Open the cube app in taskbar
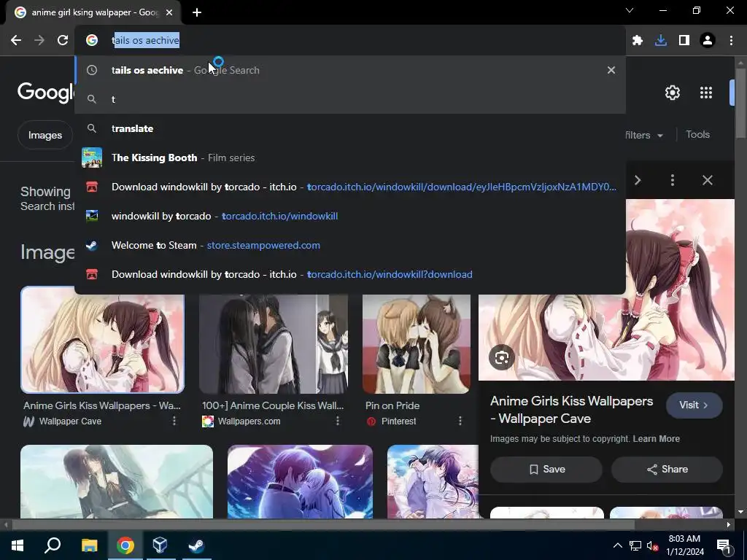This screenshot has height=560, width=747. (x=160, y=545)
